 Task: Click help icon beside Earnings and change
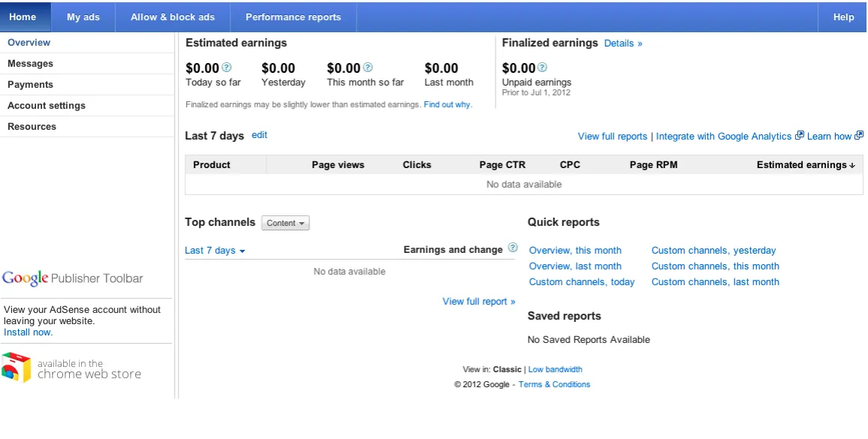click(513, 248)
